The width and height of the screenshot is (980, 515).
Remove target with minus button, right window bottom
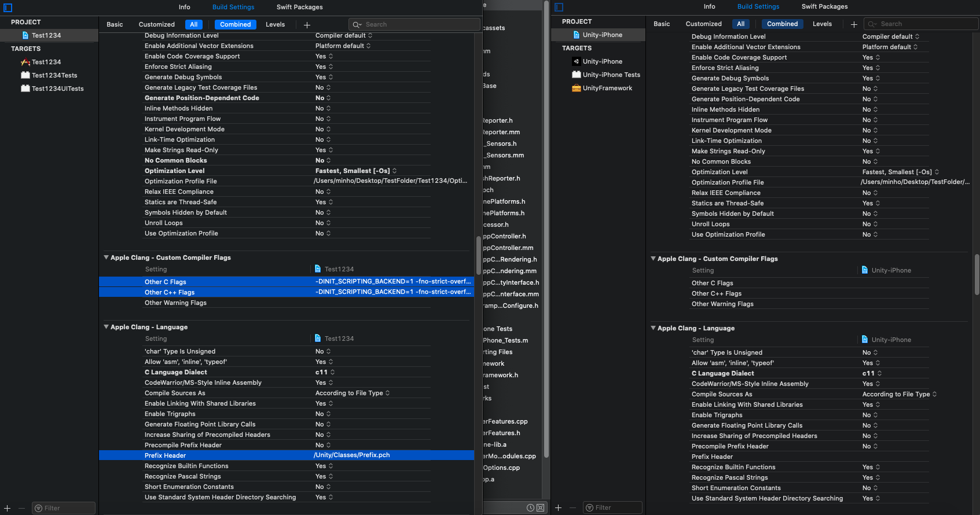click(x=572, y=507)
